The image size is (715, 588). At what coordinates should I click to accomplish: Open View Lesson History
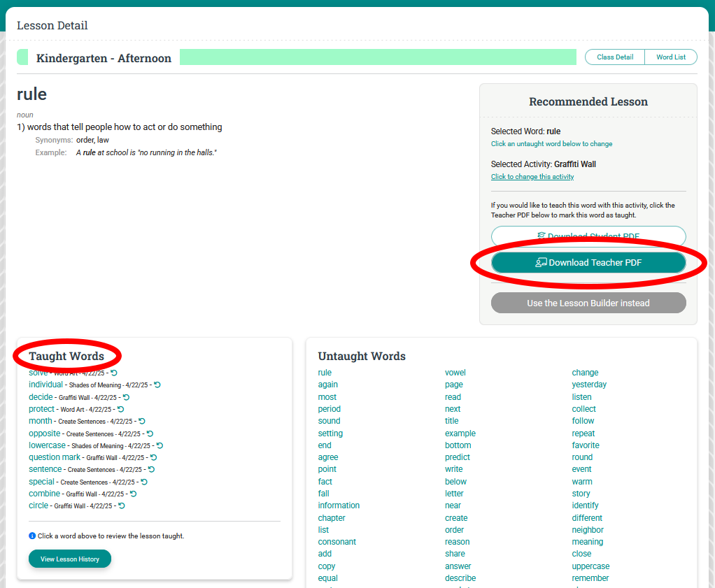tap(70, 559)
